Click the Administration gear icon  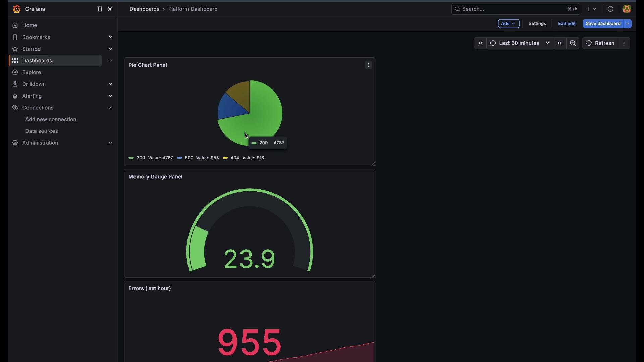(x=15, y=143)
